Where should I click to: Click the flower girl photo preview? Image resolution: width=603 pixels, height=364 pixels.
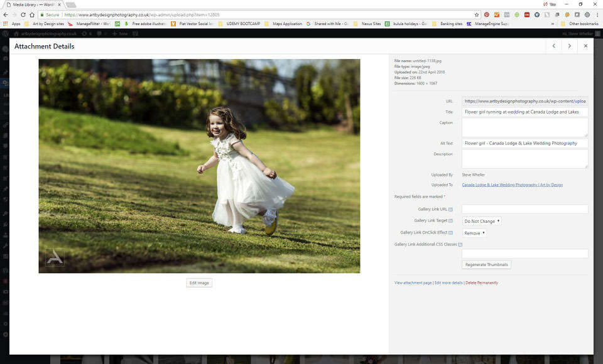point(199,166)
